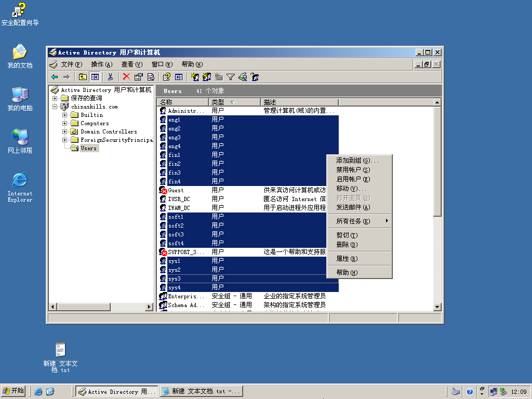
Task: Open the 文件(F) menu
Action: tap(72, 64)
